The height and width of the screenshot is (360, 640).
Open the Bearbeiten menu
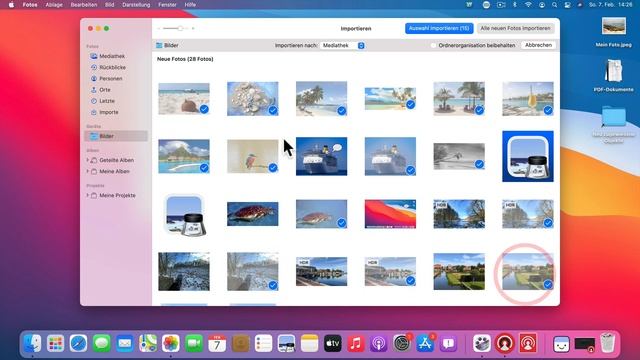click(x=84, y=5)
